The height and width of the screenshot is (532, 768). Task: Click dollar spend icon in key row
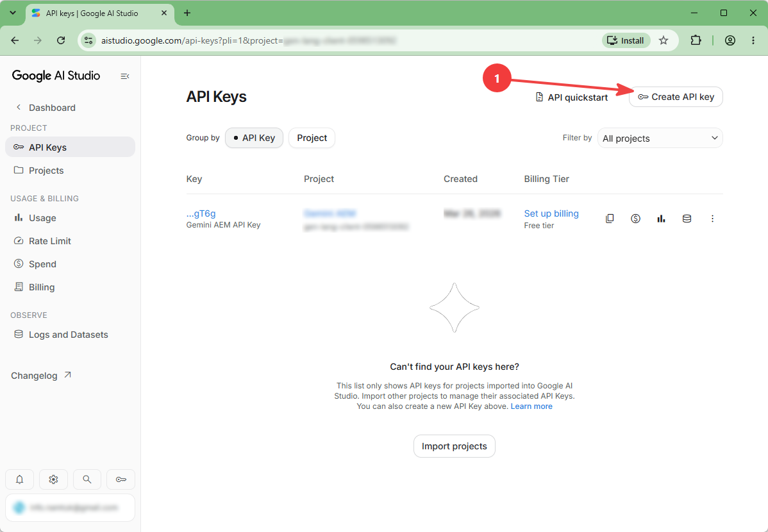[635, 219]
